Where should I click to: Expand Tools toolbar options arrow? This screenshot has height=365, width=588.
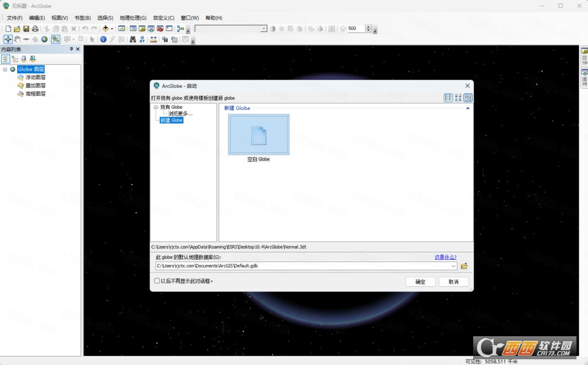[193, 41]
